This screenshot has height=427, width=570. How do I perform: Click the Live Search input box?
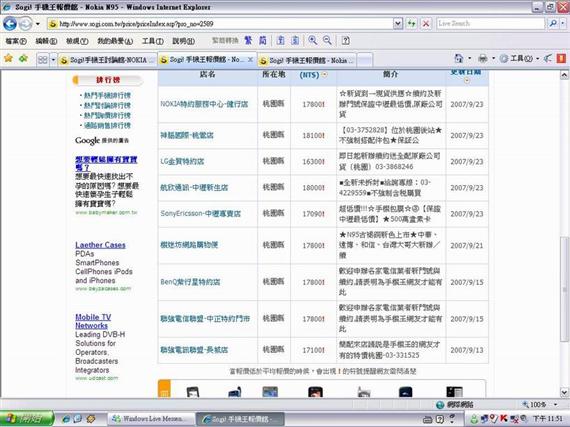click(x=490, y=24)
